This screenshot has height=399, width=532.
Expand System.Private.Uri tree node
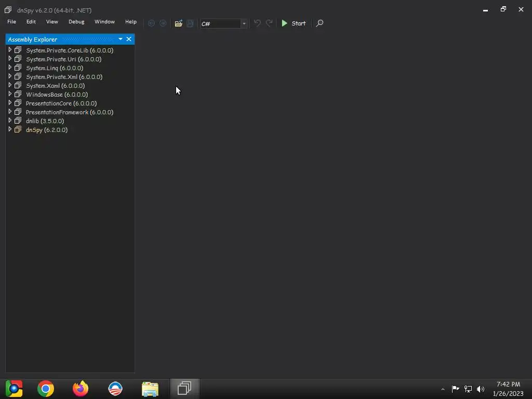(10, 59)
